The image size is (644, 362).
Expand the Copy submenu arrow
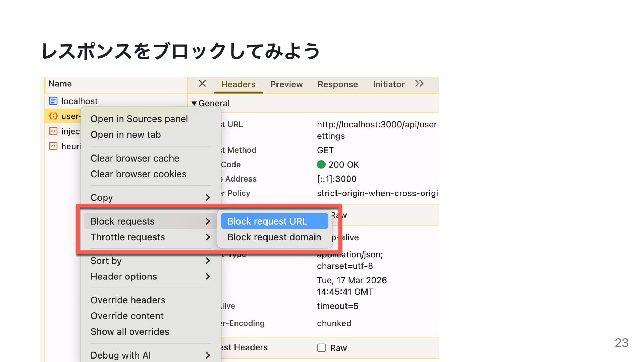pos(208,197)
